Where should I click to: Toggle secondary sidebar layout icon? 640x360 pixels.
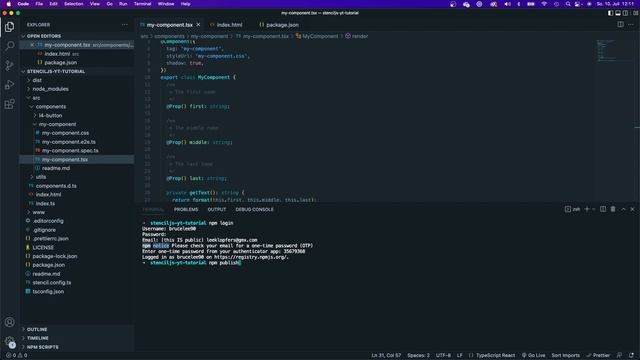point(625,13)
